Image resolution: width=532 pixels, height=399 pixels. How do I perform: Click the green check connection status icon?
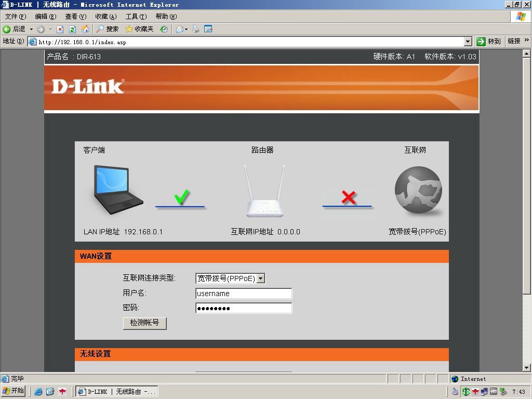(181, 197)
